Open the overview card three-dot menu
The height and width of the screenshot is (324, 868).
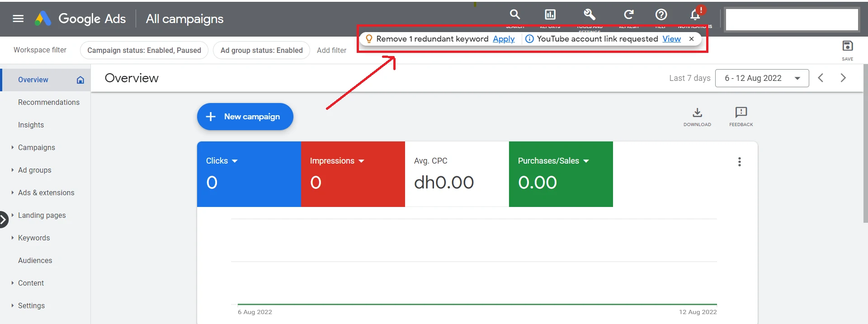740,162
